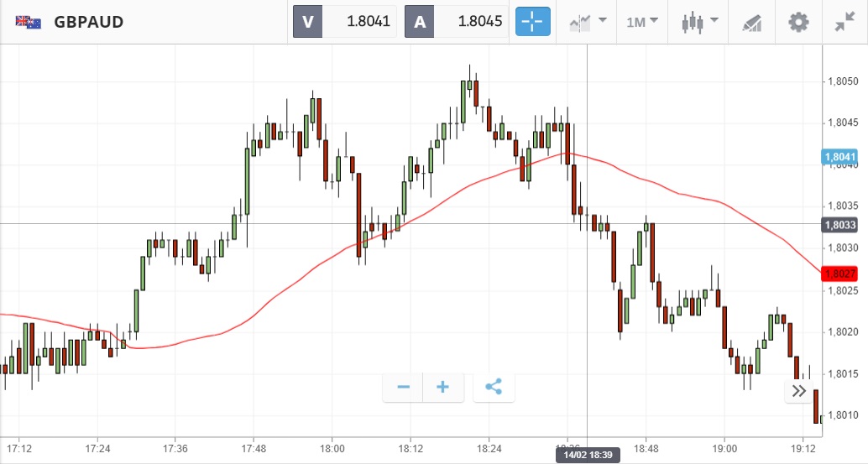Click the GBPAUD symbol name
The image size is (868, 464).
tap(88, 22)
